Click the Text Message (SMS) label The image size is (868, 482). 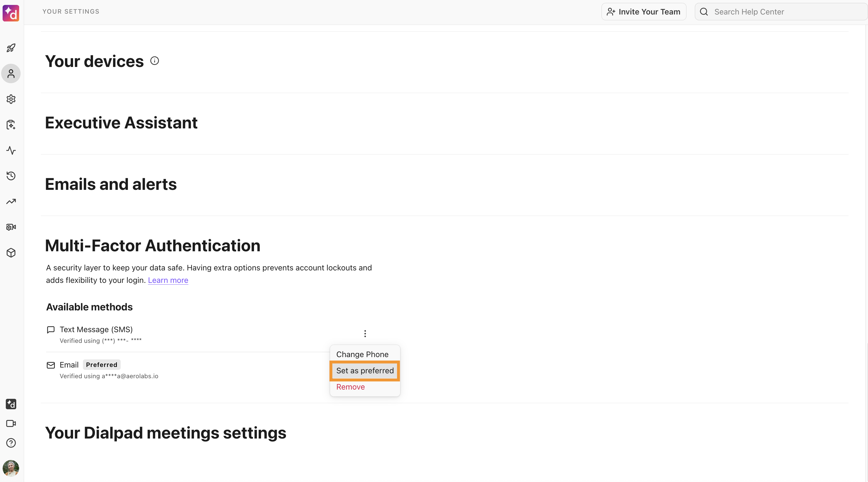tap(96, 330)
